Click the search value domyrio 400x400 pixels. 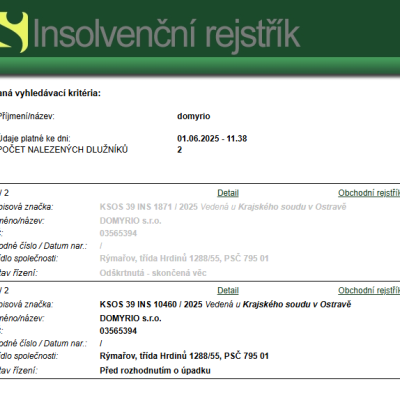click(x=194, y=116)
